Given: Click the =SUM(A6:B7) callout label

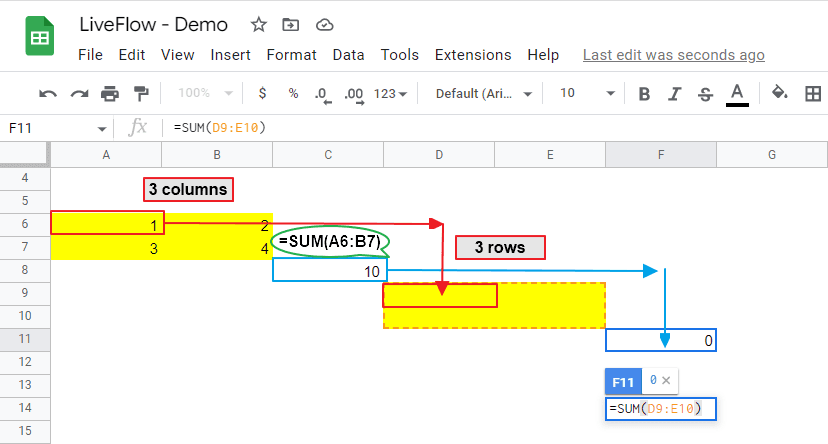Looking at the screenshot, I should point(330,242).
